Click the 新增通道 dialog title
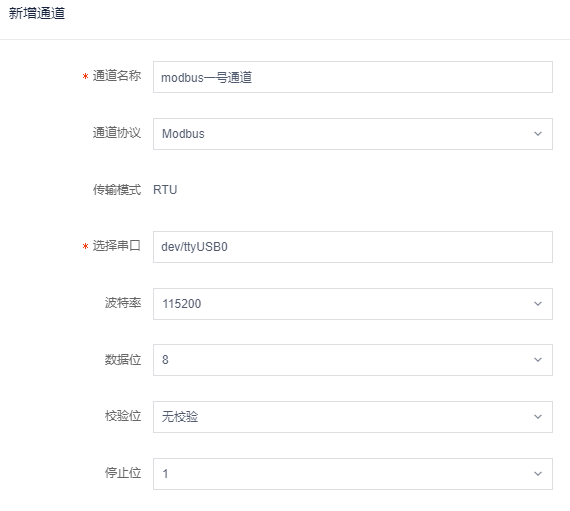The height and width of the screenshot is (511, 570). 37,13
